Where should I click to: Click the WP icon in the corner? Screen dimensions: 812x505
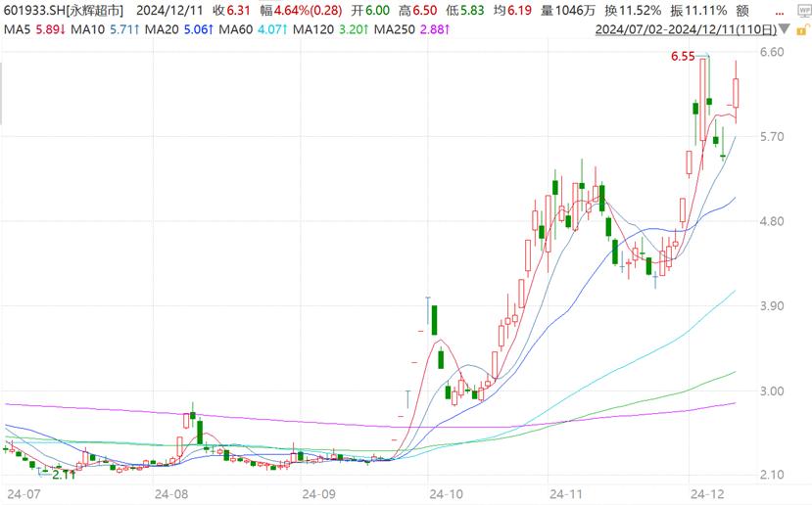pos(802,9)
